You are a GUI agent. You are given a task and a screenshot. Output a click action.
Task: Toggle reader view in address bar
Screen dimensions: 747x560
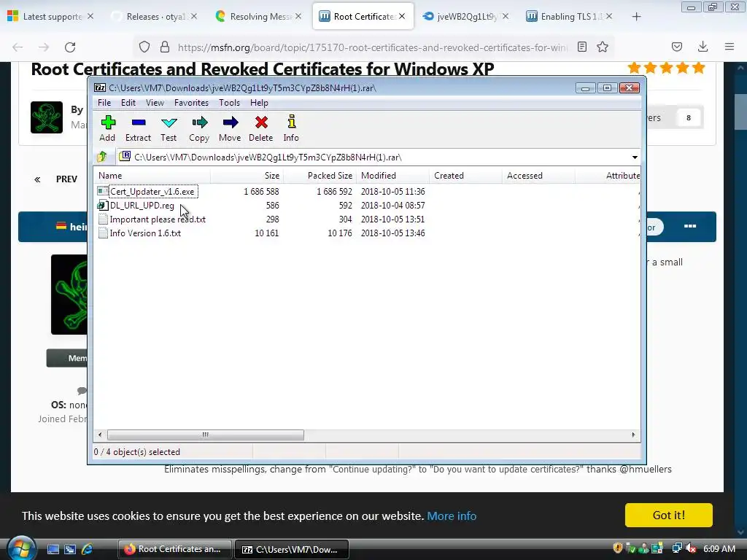tap(581, 47)
